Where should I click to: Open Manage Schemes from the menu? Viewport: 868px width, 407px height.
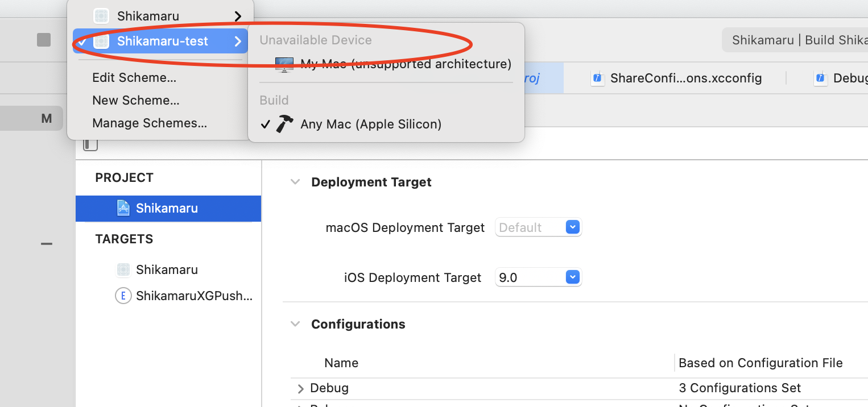[x=150, y=123]
